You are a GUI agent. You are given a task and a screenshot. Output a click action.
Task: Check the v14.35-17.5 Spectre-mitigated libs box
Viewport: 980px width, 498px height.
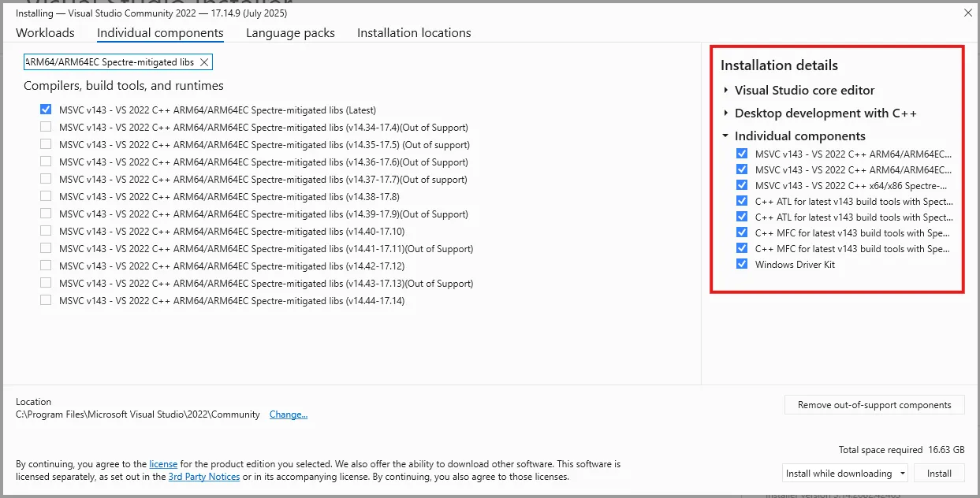(46, 145)
